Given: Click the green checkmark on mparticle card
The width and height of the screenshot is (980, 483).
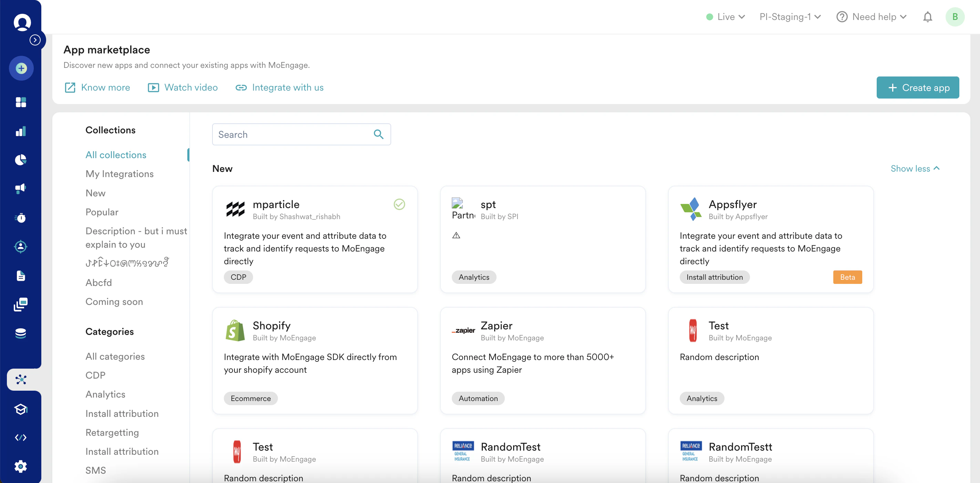Looking at the screenshot, I should point(399,204).
